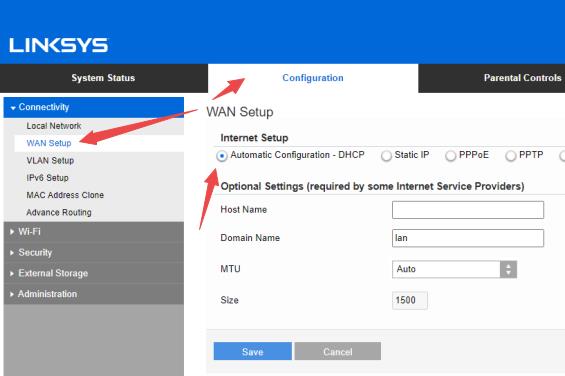
Task: Click the Domain Name field
Action: 468,238
